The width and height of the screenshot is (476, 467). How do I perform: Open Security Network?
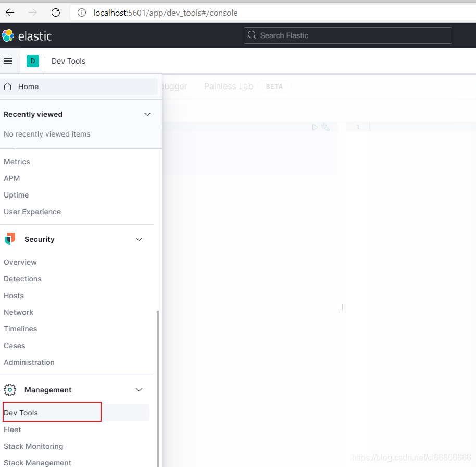tap(19, 312)
